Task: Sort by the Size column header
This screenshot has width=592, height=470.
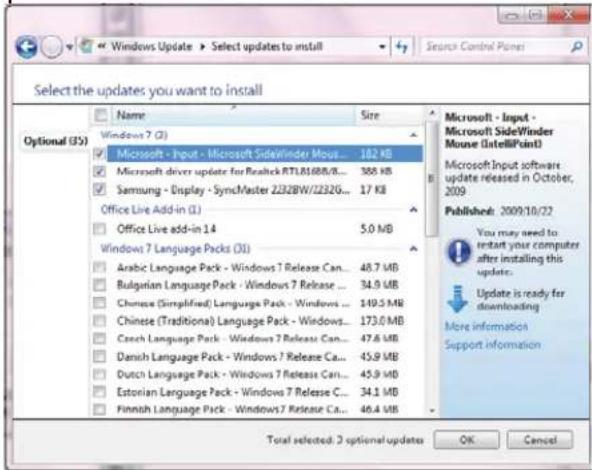Action: click(x=389, y=115)
